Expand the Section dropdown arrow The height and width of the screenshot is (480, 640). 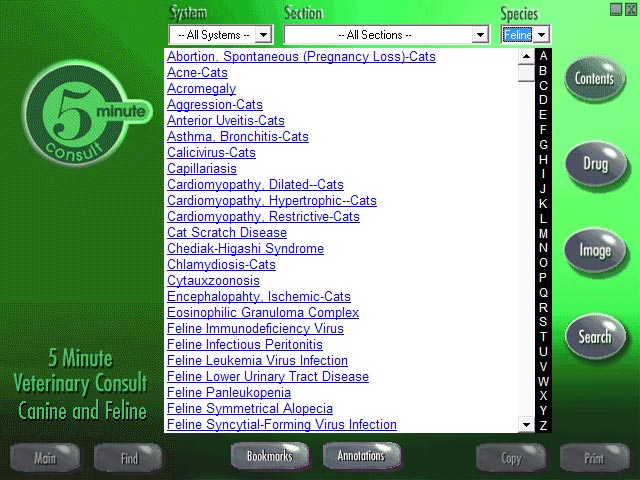pyautogui.click(x=480, y=35)
